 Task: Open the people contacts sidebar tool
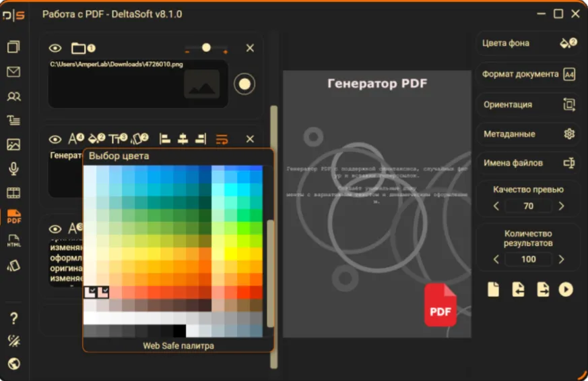13,96
